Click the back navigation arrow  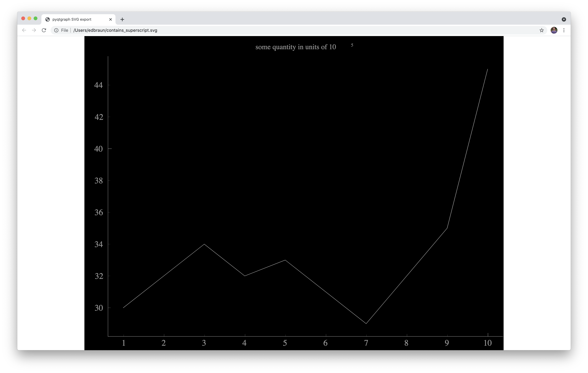pyautogui.click(x=24, y=30)
